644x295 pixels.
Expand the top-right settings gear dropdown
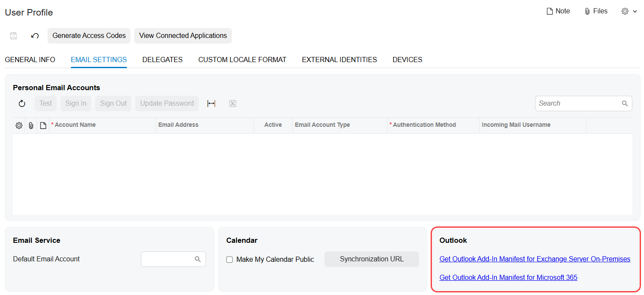tap(629, 12)
